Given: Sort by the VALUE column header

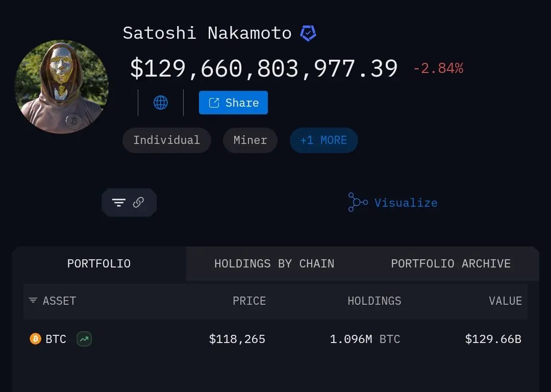Looking at the screenshot, I should [x=505, y=301].
